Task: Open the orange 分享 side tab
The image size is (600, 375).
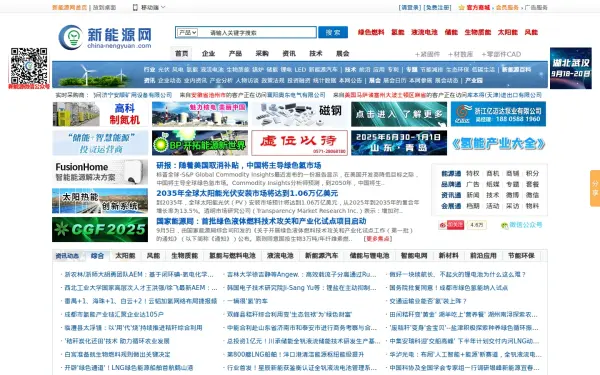Action: (595, 188)
